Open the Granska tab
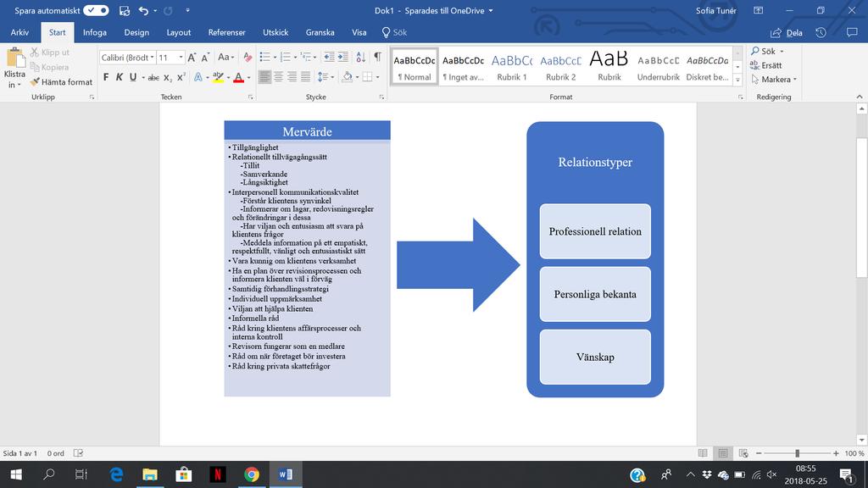 coord(320,33)
